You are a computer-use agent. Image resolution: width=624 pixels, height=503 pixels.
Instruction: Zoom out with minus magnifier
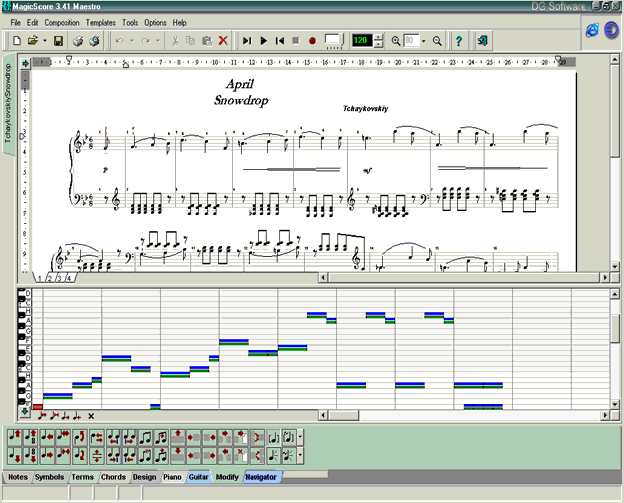tap(437, 41)
